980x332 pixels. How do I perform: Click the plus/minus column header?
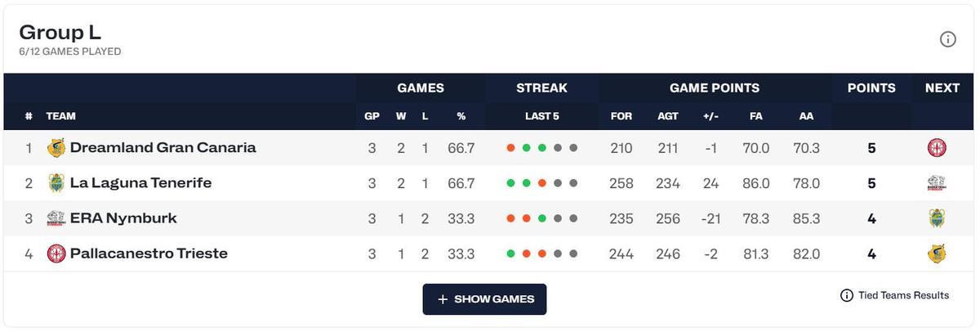(x=710, y=116)
